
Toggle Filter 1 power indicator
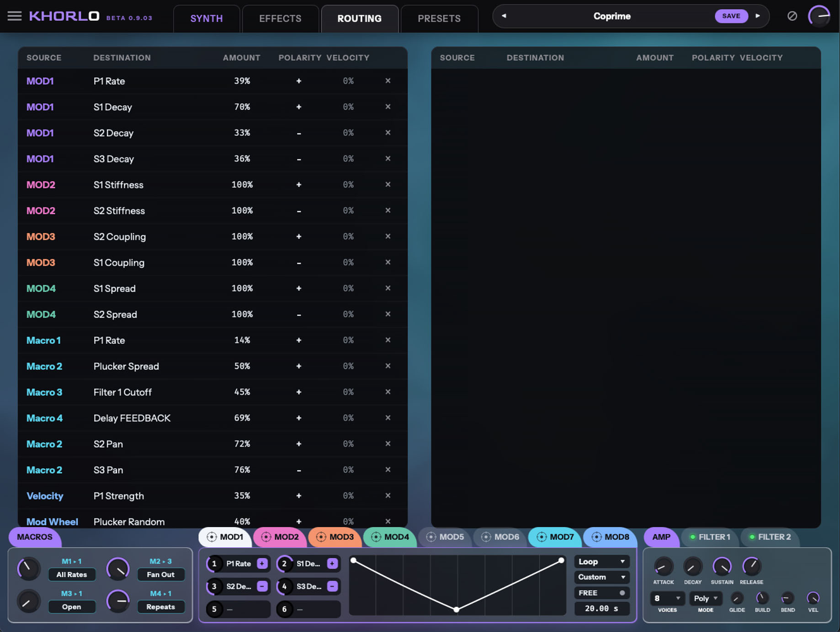[693, 537]
